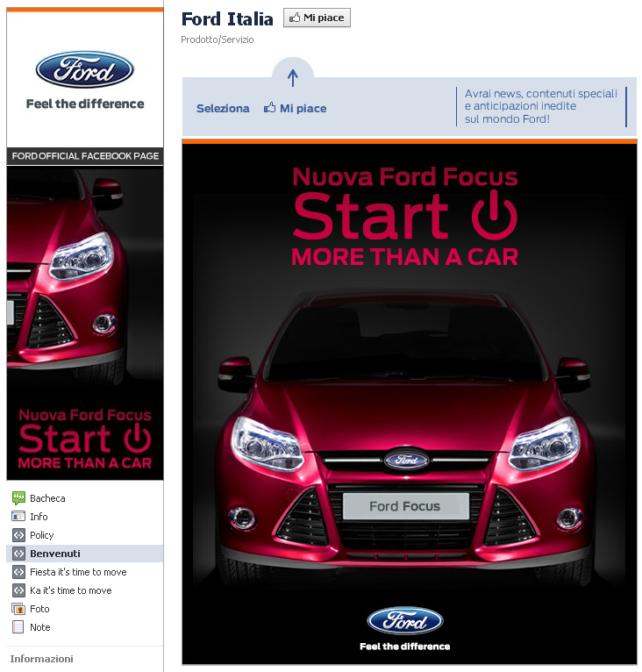Click the Note notepad icon
This screenshot has height=672, width=642.
(x=18, y=627)
